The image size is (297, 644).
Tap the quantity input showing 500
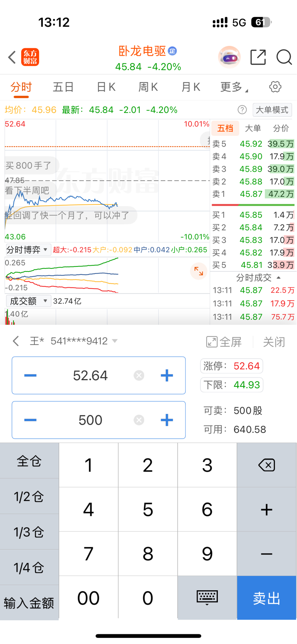pos(98,420)
